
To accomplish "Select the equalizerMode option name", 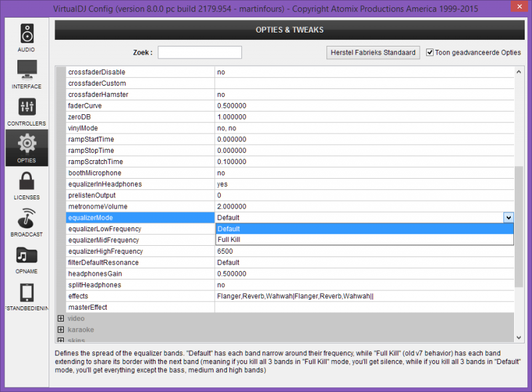I will (140, 218).
